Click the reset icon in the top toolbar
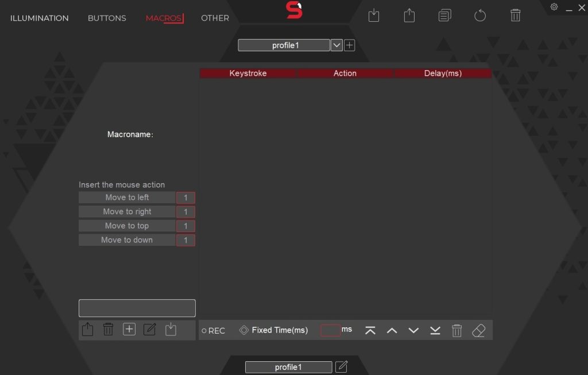The image size is (588, 375). tap(480, 16)
